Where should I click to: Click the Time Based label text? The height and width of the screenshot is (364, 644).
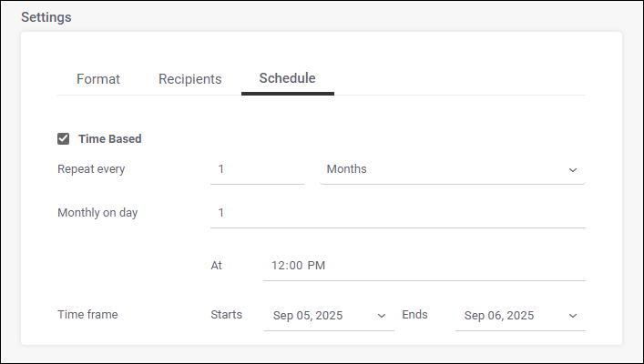click(x=109, y=139)
